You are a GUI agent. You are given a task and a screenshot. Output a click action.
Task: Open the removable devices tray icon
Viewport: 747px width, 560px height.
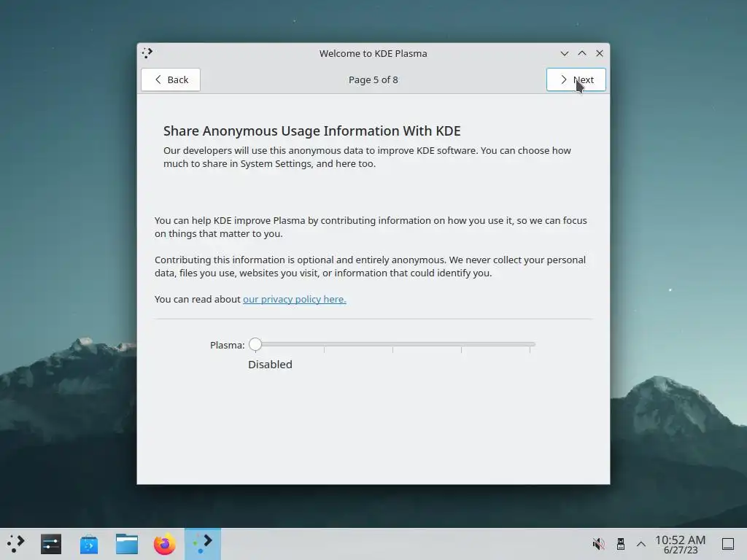[x=620, y=544]
